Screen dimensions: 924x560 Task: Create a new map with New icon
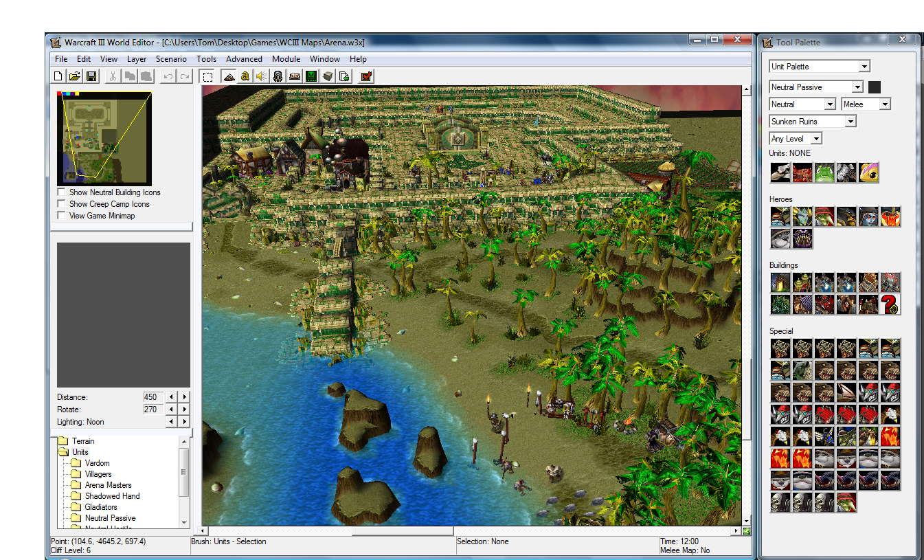[x=59, y=76]
